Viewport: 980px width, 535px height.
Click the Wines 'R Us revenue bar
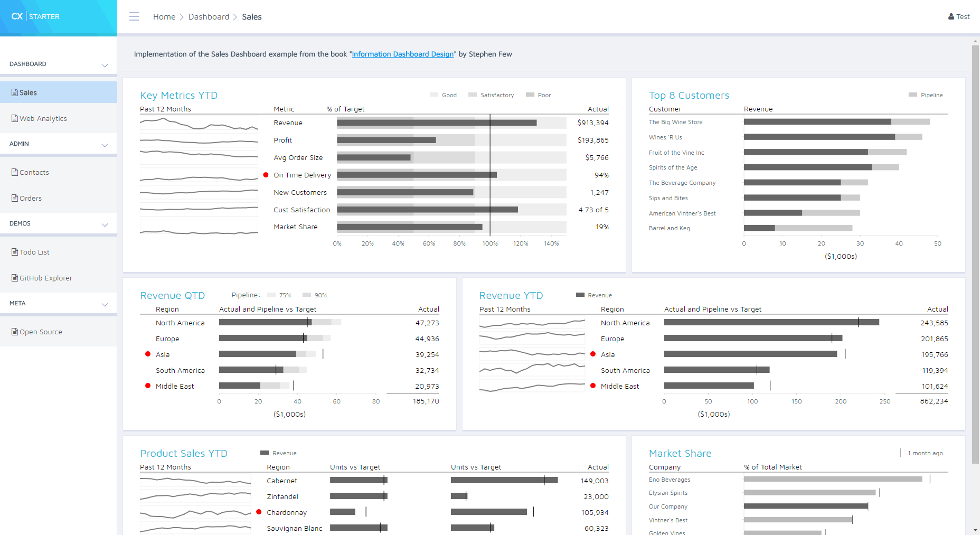tap(819, 137)
